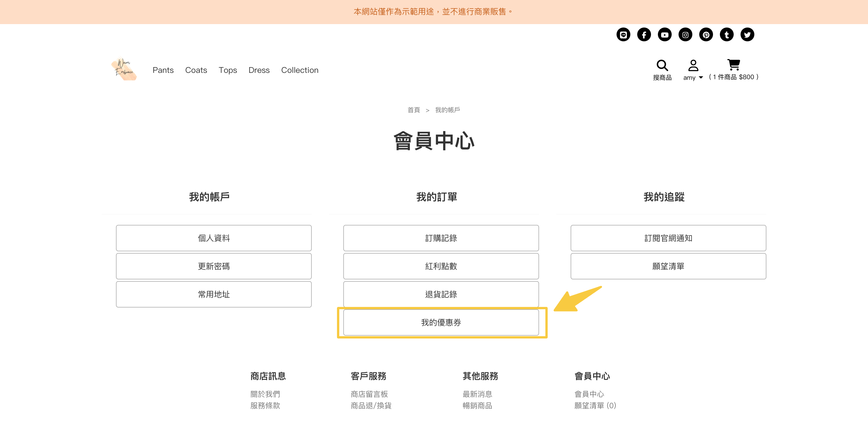This screenshot has width=868, height=432.
Task: Open the shopping cart icon
Action: (x=734, y=65)
